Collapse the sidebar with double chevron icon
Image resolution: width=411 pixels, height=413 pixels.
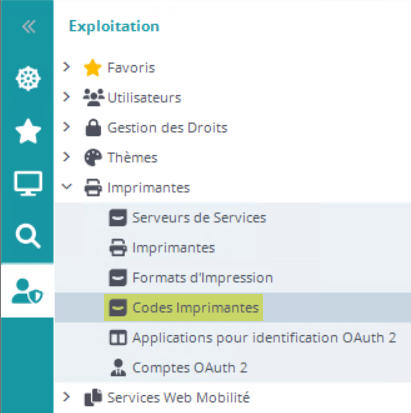(29, 27)
